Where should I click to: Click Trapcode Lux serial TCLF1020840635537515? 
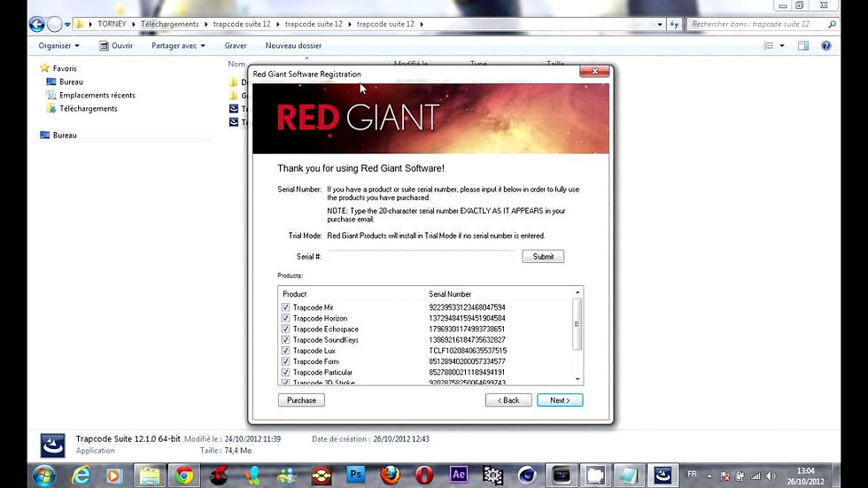coord(468,351)
